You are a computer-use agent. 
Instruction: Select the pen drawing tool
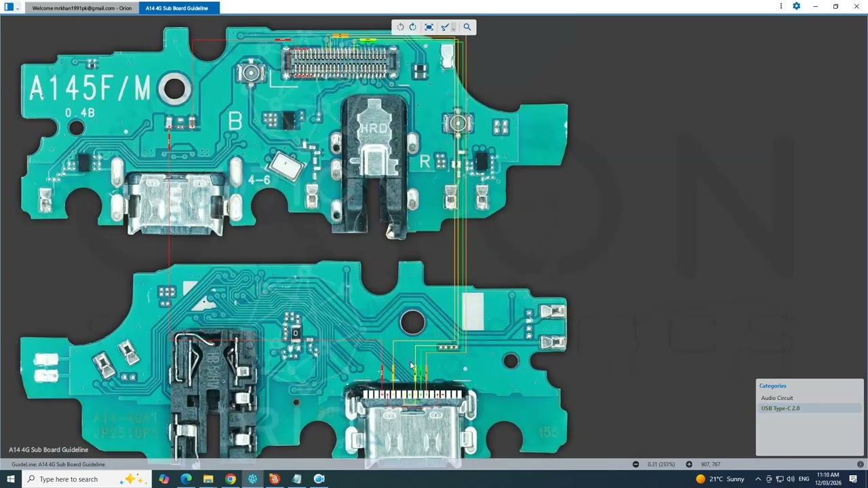point(444,27)
